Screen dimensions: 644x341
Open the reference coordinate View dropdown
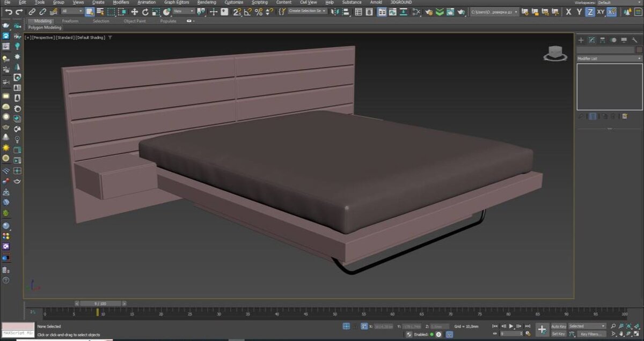pos(184,11)
